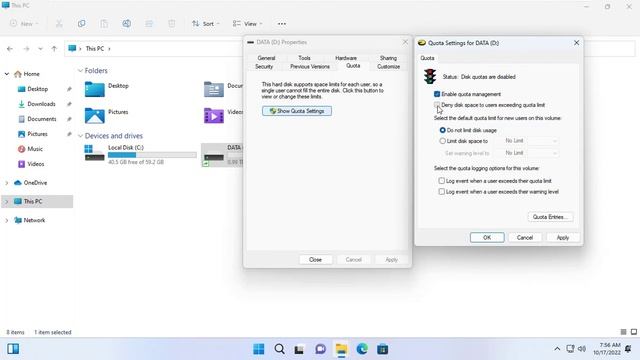The image size is (640, 360).
Task: Select Do not limit disk usage radio
Action: [442, 130]
